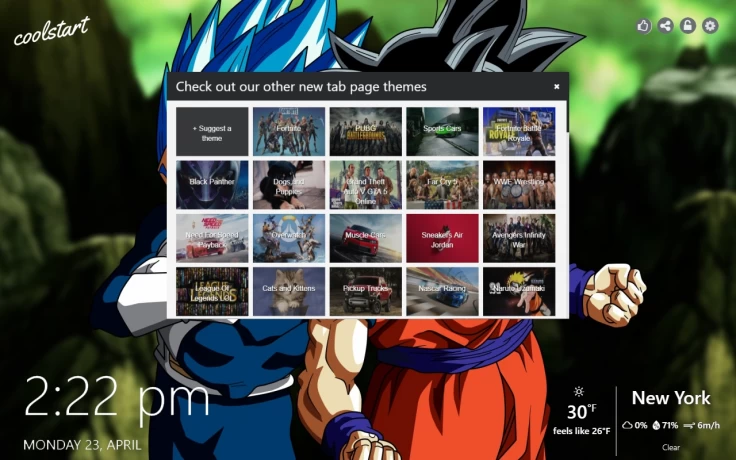Open the settings gear icon
736x460 pixels.
[x=710, y=25]
